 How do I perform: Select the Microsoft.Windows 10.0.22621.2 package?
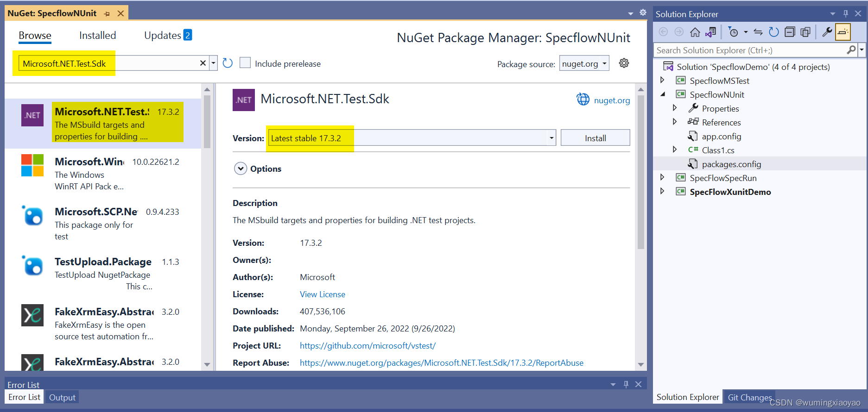pos(103,174)
